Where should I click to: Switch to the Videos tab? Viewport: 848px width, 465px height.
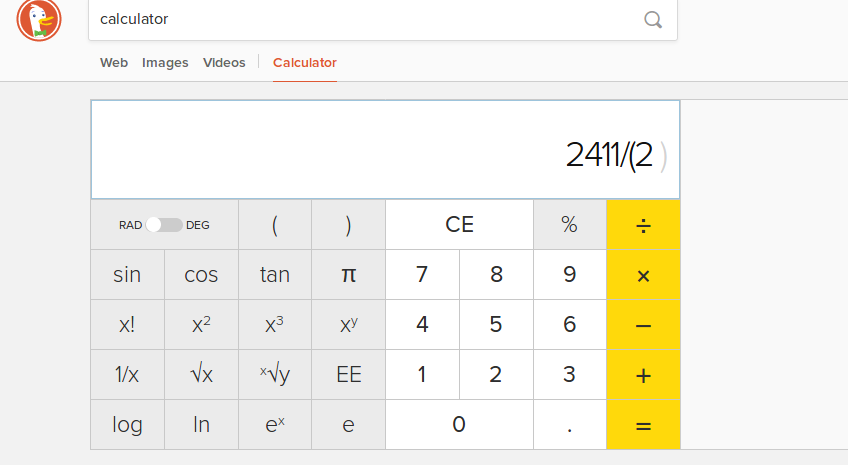coord(224,63)
